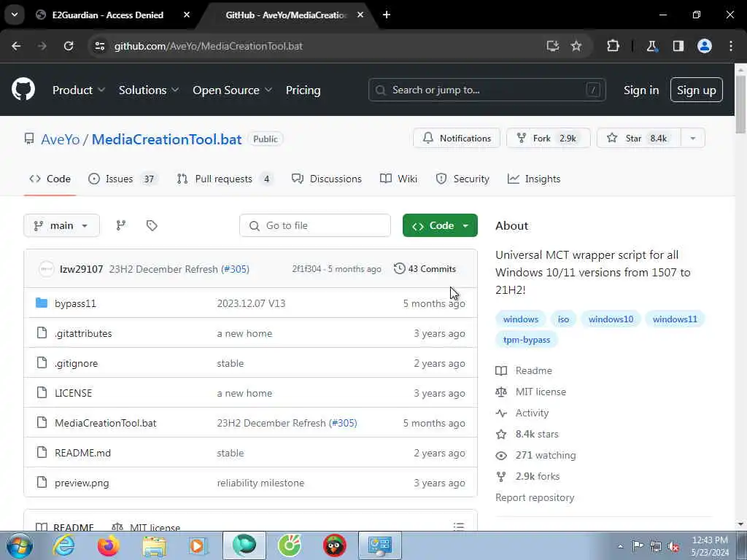This screenshot has height=560, width=747.
Task: Open the Pricing link
Action: click(x=303, y=90)
